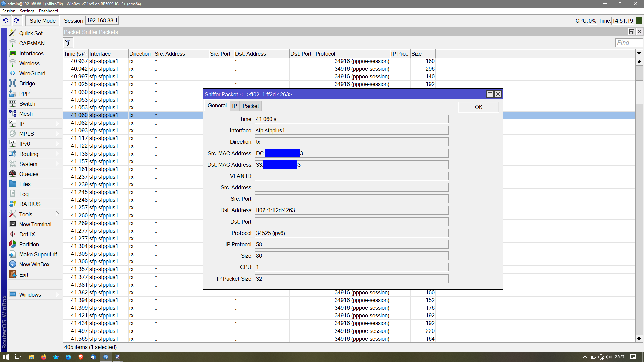Open WireGuard from the sidebar
This screenshot has width=644, height=362.
pos(32,73)
